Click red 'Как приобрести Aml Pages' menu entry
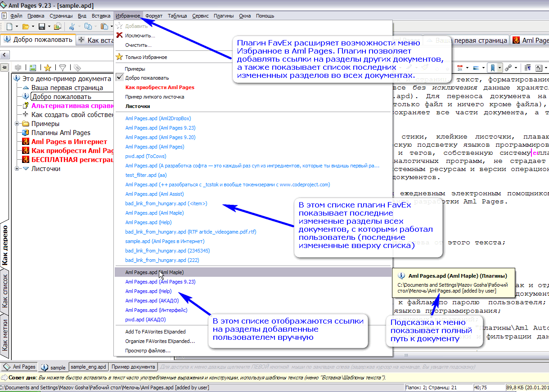The height and width of the screenshot is (392, 549). click(x=160, y=87)
